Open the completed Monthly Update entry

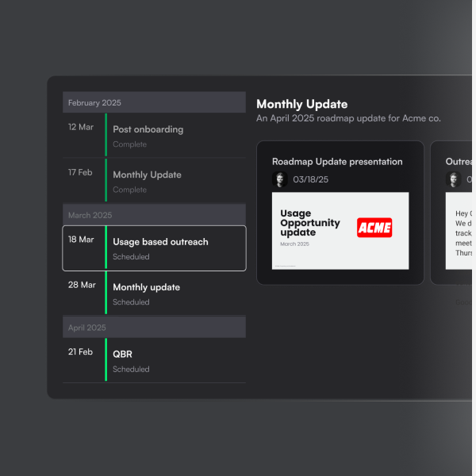[x=154, y=180]
